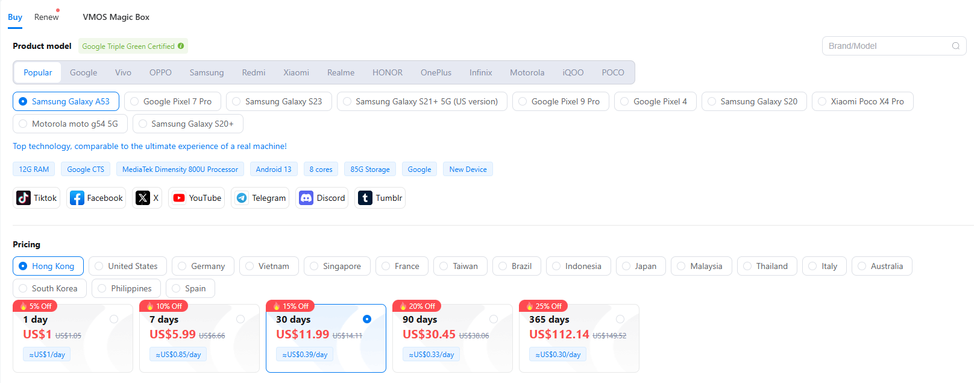Pick the 365 days plan card
Viewport: 980px width, 383px height.
coord(579,338)
